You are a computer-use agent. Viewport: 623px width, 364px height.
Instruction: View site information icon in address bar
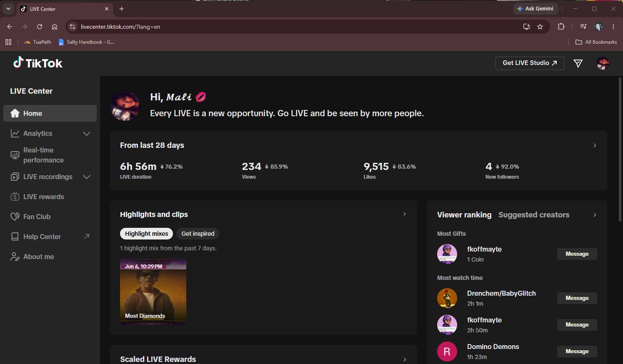point(73,27)
